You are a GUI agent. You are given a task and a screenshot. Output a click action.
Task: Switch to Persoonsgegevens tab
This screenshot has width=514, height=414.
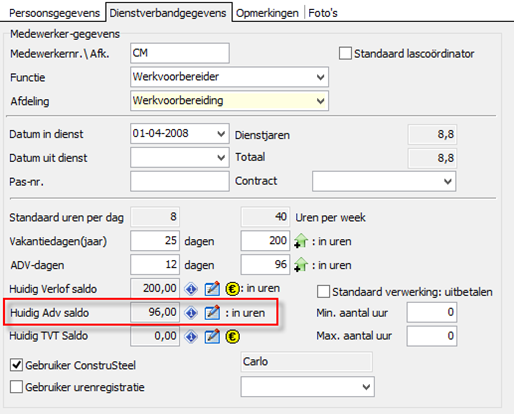pyautogui.click(x=54, y=13)
